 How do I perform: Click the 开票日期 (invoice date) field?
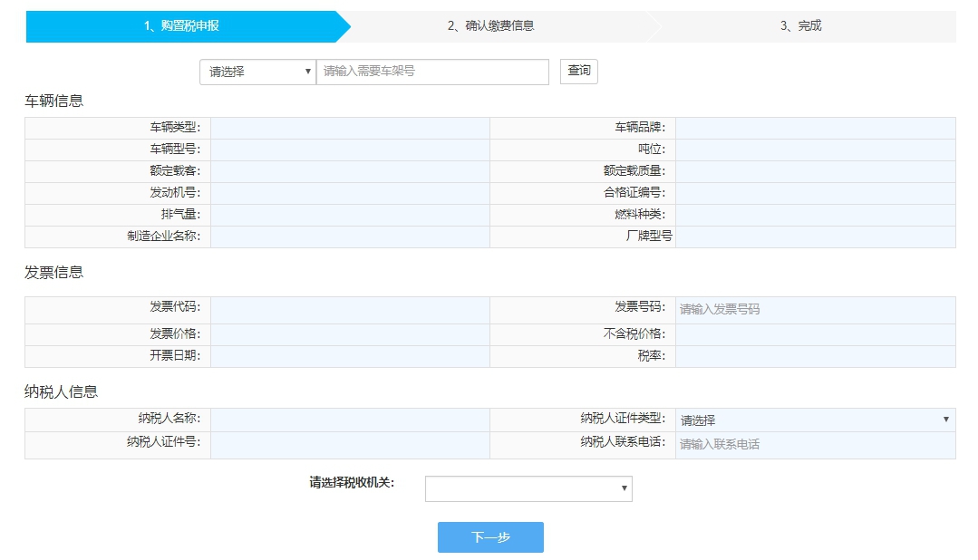pyautogui.click(x=349, y=354)
